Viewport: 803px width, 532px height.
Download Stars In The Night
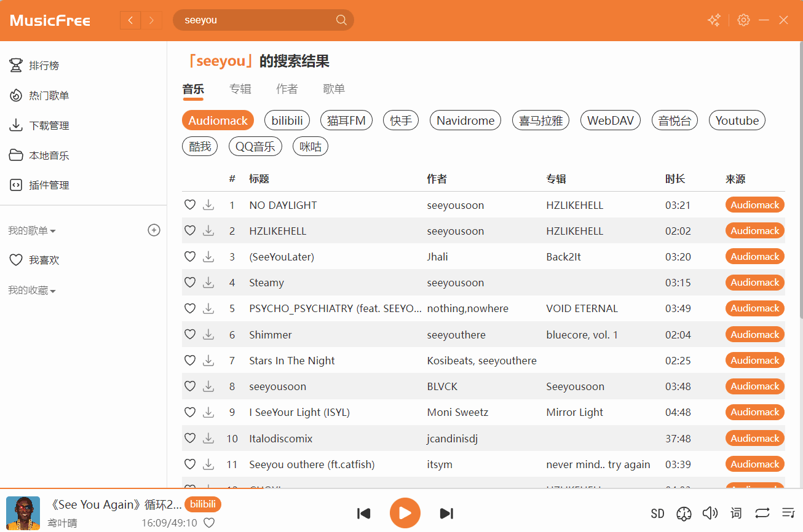click(x=208, y=360)
